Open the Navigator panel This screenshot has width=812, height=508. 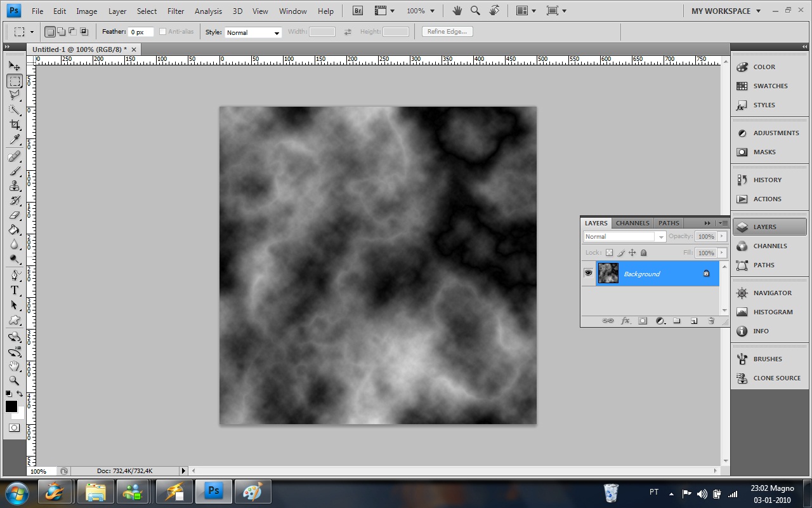[x=769, y=293]
